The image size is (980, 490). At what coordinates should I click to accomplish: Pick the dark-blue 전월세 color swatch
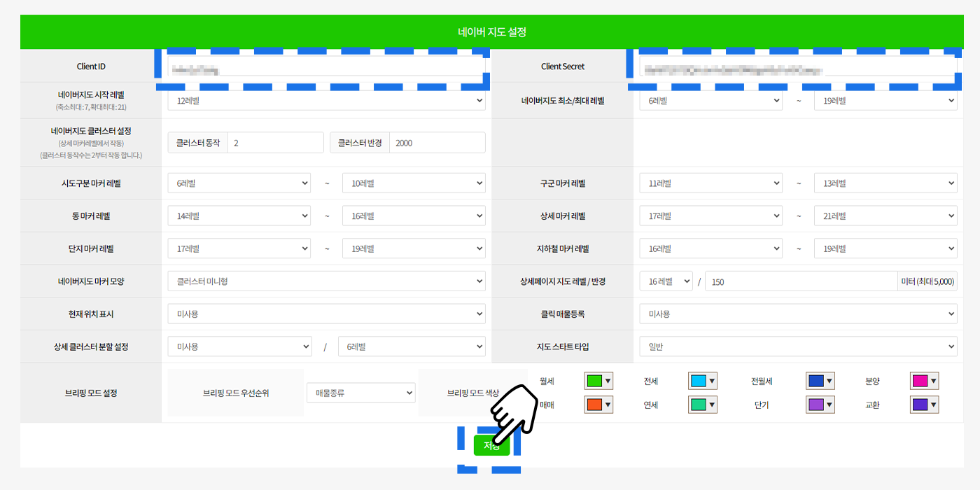point(820,381)
